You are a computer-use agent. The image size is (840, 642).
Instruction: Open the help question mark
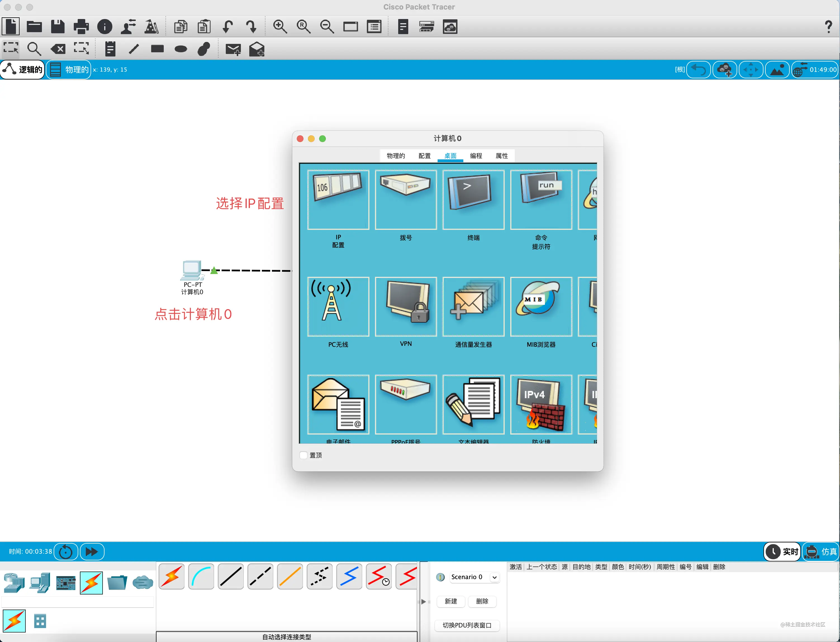tap(828, 27)
